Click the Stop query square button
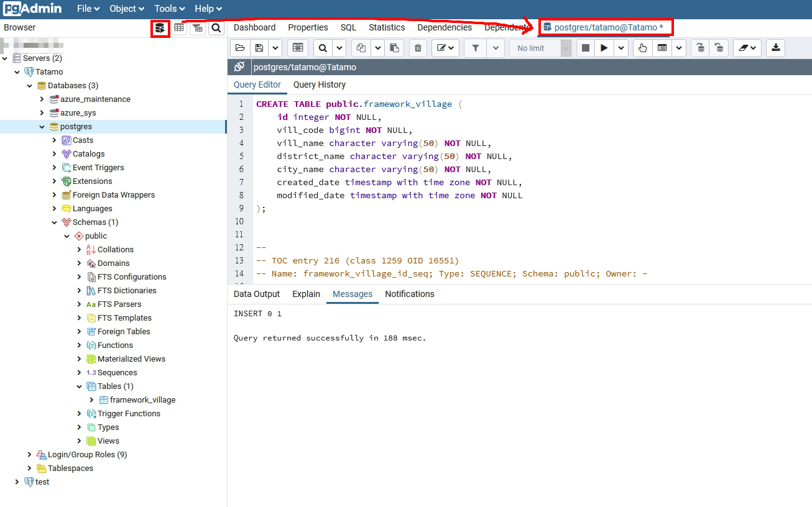The height and width of the screenshot is (507, 812). (585, 48)
